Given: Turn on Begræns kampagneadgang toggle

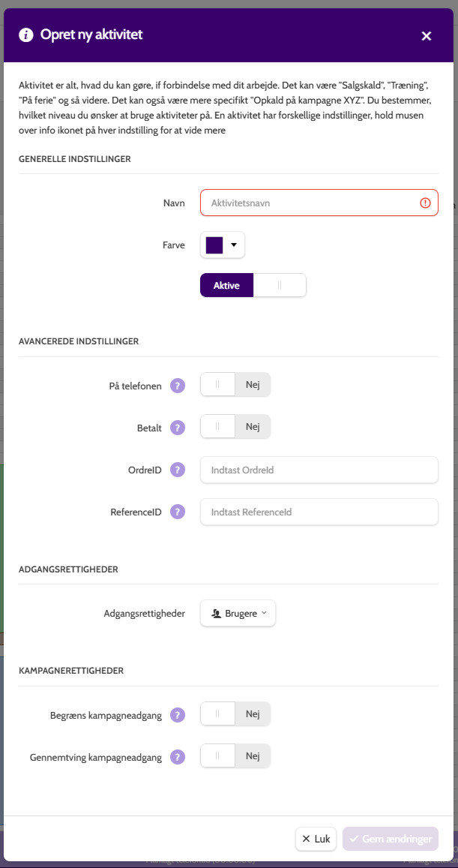Looking at the screenshot, I should [235, 713].
